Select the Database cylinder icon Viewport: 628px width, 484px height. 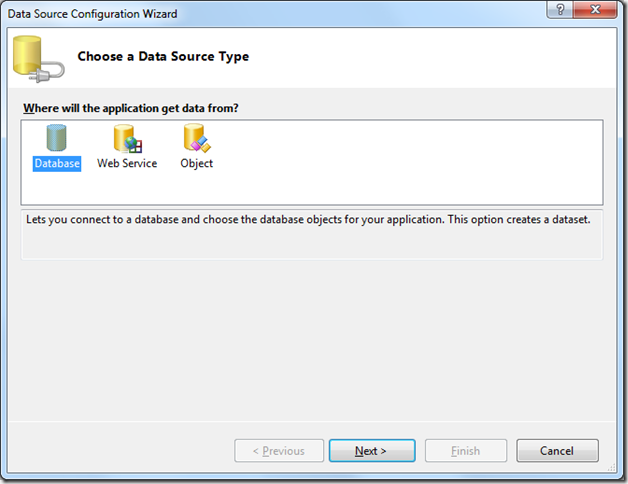coord(56,139)
